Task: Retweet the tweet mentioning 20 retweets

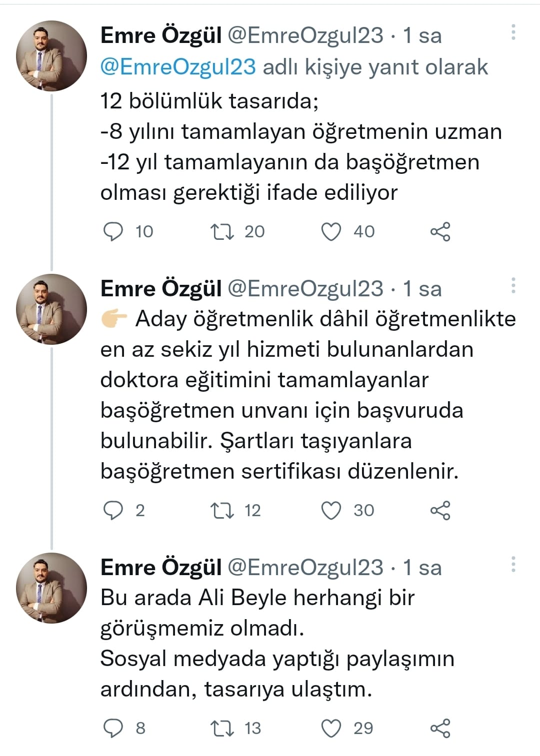Action: click(x=223, y=231)
